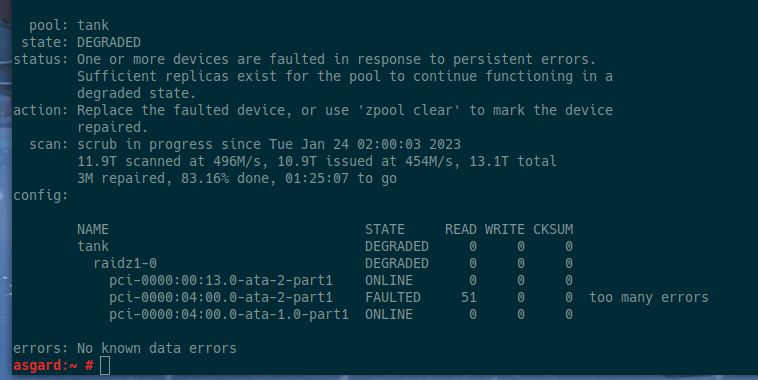
Task: Click the too many errors message
Action: 649,297
